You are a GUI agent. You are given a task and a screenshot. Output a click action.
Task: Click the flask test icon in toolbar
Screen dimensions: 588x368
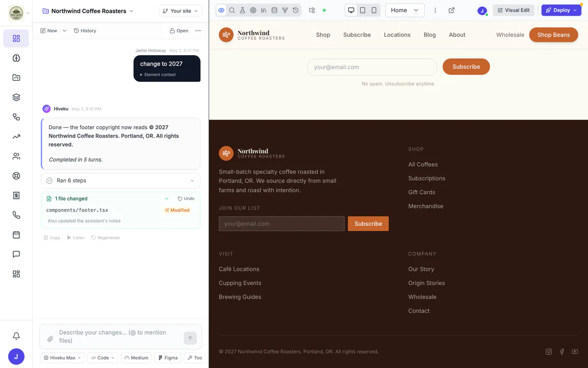point(242,11)
